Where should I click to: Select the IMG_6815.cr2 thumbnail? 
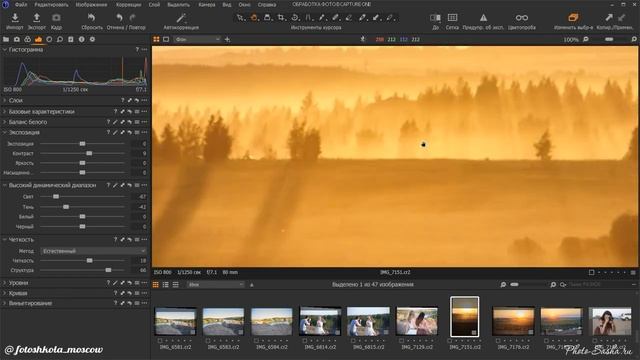pos(368,321)
